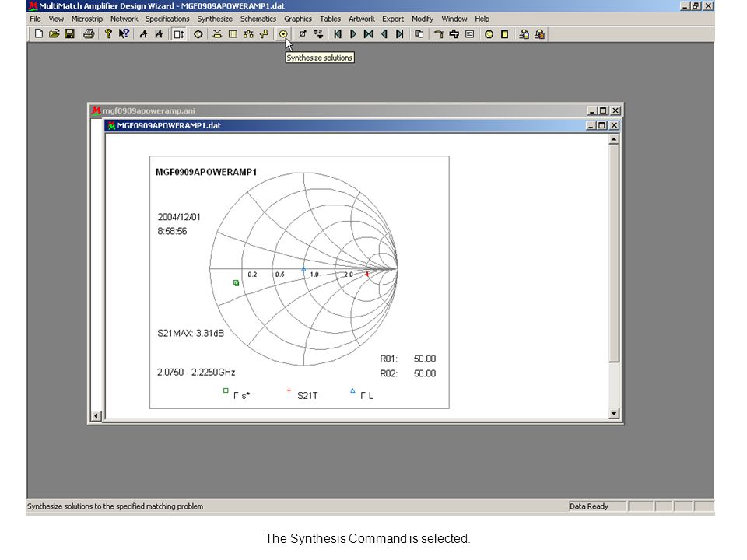Close the MGF0909APOWERAMP1.dat child window

point(614,125)
